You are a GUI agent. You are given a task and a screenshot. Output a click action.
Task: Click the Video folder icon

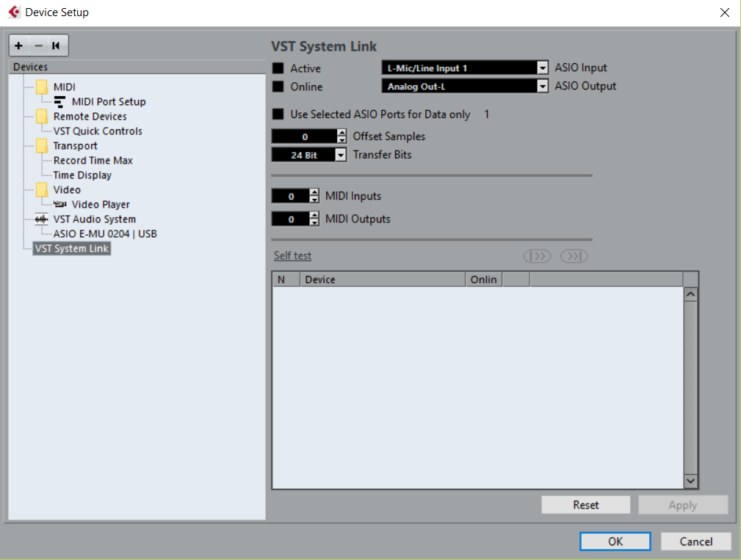coord(42,189)
